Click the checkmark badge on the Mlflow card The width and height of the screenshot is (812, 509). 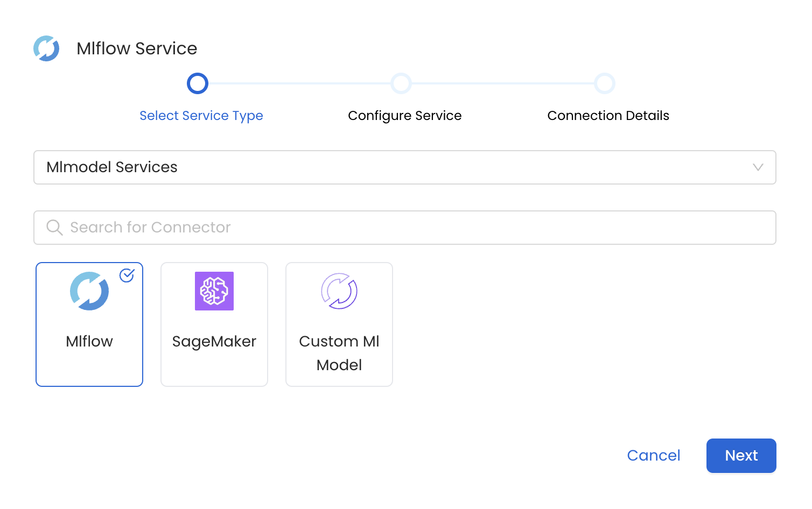pos(127,275)
